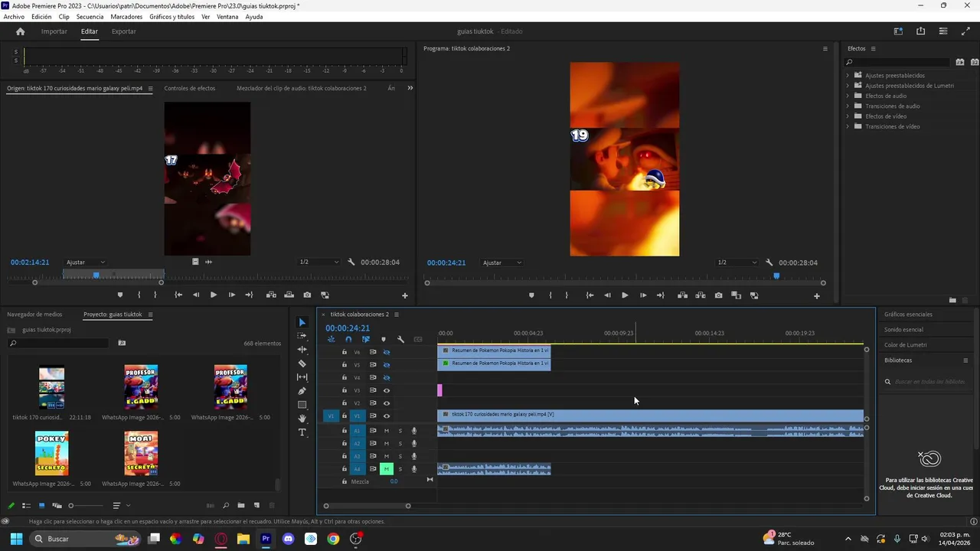The width and height of the screenshot is (980, 551).
Task: Toggle linked selection in timeline header
Action: (x=366, y=339)
